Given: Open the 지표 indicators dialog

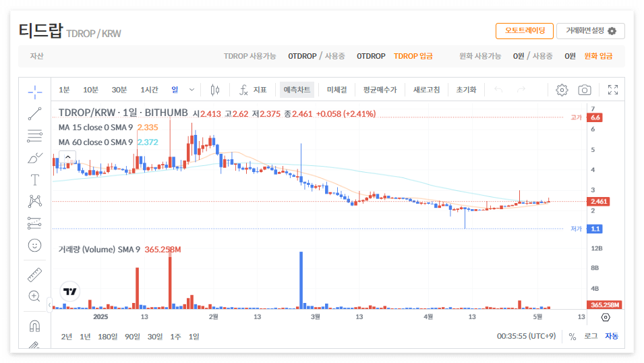Looking at the screenshot, I should click(x=253, y=90).
